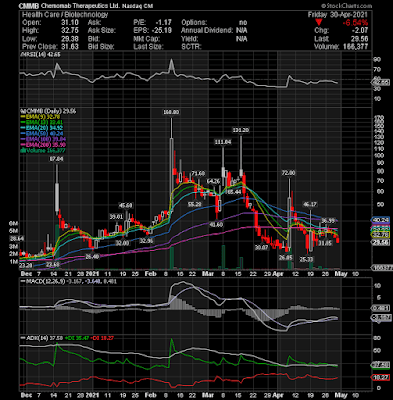
Task: Click the 45.60 January high label
Action: point(126,205)
